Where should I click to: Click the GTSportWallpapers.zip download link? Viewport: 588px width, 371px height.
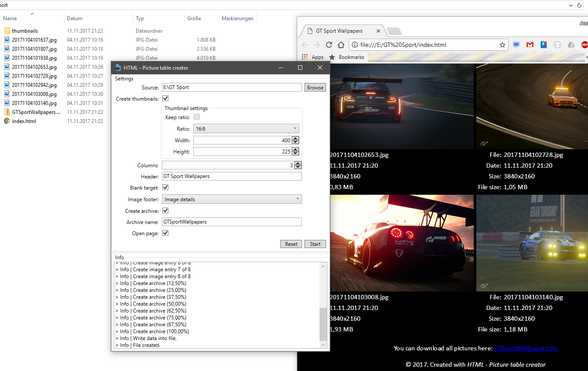tap(526, 348)
